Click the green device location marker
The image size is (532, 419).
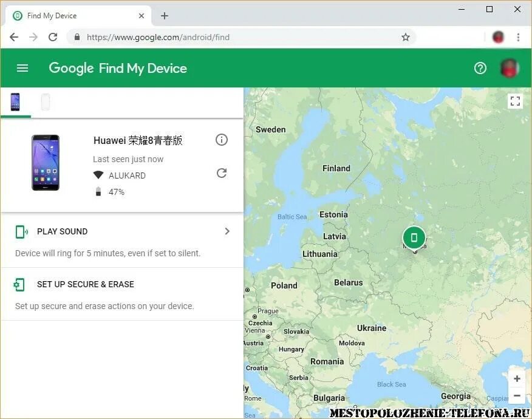(414, 238)
